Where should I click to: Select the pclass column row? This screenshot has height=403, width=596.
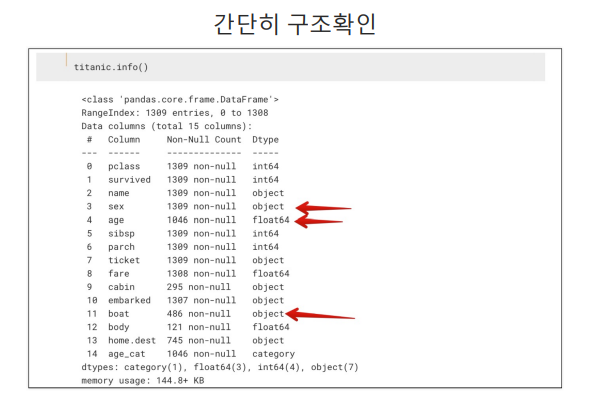point(183,167)
